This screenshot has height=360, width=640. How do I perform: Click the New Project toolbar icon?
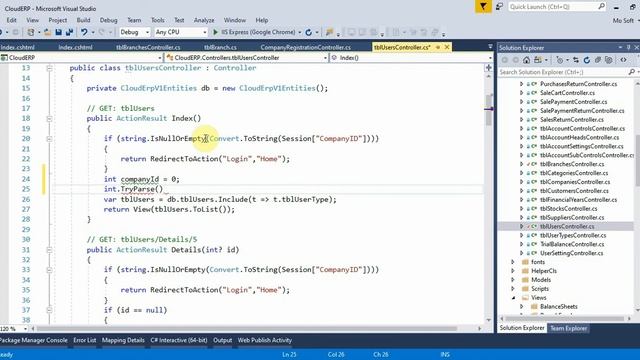pos(31,32)
